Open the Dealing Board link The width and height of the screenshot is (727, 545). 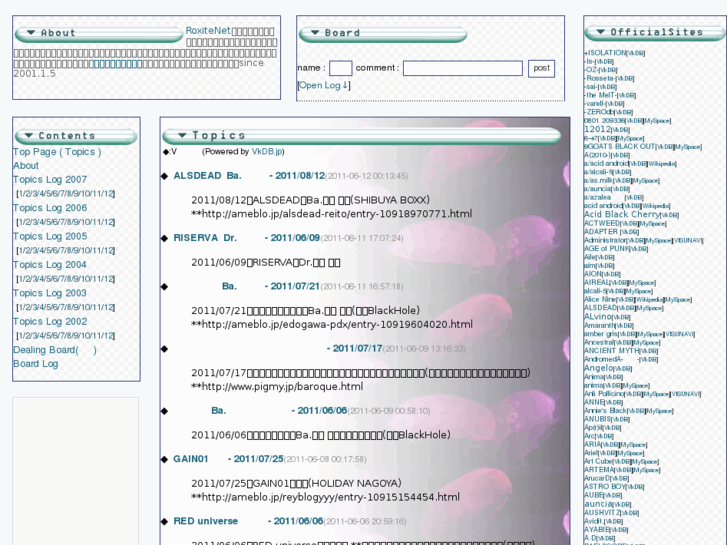click(55, 350)
